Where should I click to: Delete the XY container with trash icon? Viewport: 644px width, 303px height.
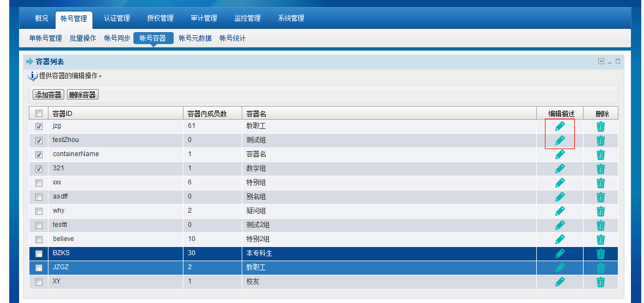tap(600, 282)
